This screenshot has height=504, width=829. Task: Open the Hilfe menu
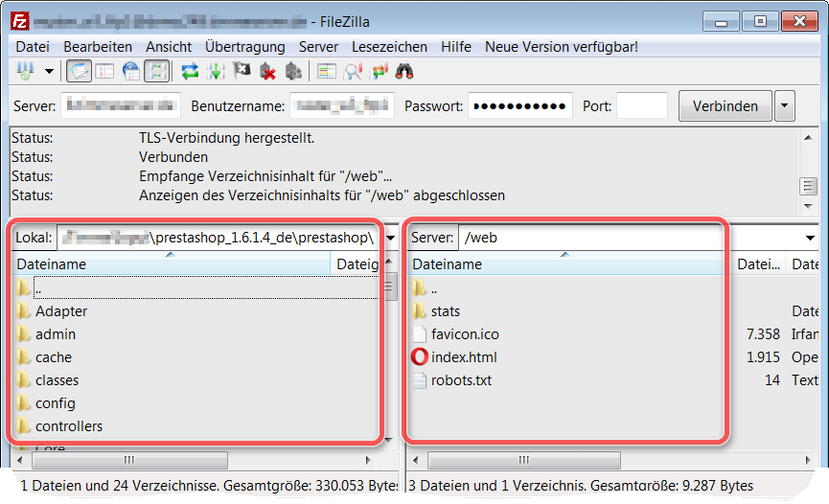[456, 47]
